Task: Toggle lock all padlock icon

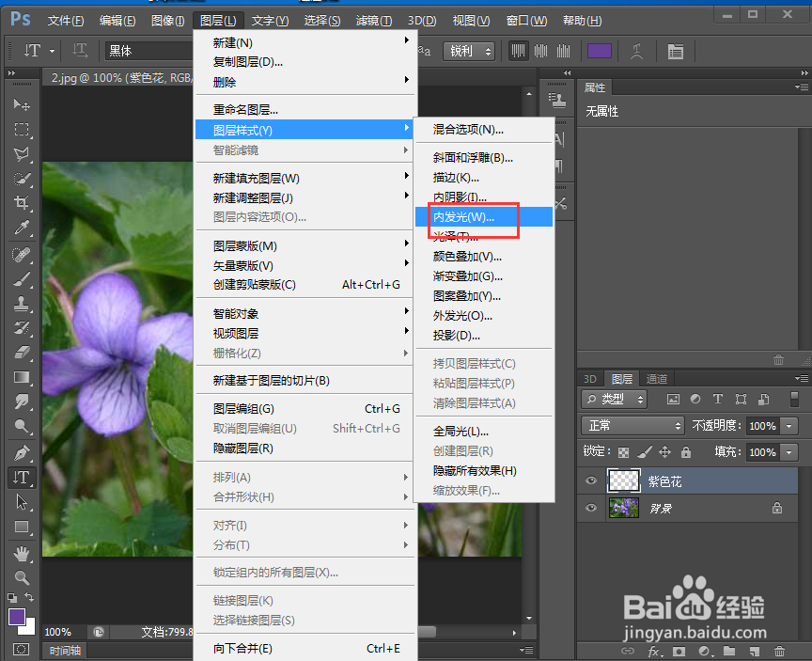Action: point(686,452)
